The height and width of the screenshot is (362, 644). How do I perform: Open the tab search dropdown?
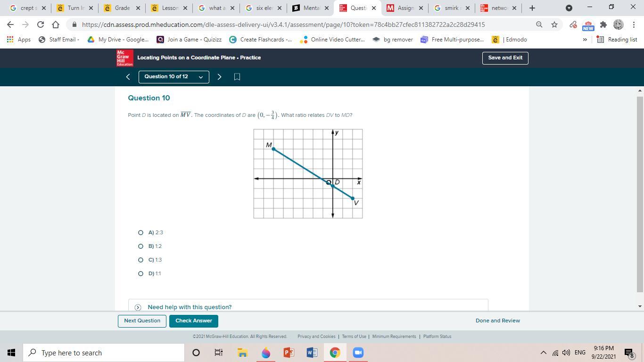click(x=569, y=8)
